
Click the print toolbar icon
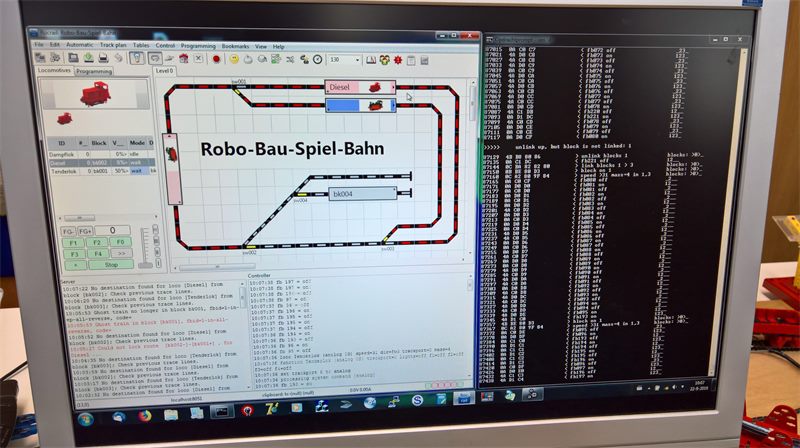pyautogui.click(x=103, y=58)
